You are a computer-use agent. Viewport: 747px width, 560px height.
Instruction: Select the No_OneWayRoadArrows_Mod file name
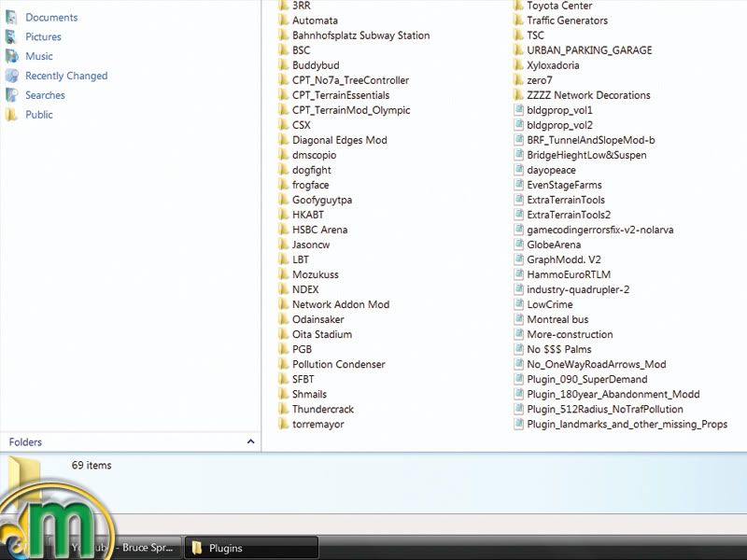pos(597,364)
